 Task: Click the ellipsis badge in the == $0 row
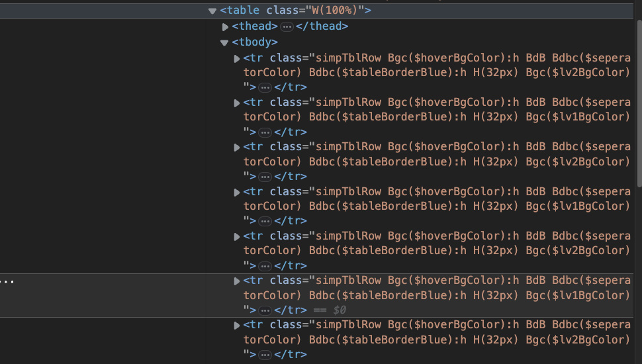[x=265, y=311]
